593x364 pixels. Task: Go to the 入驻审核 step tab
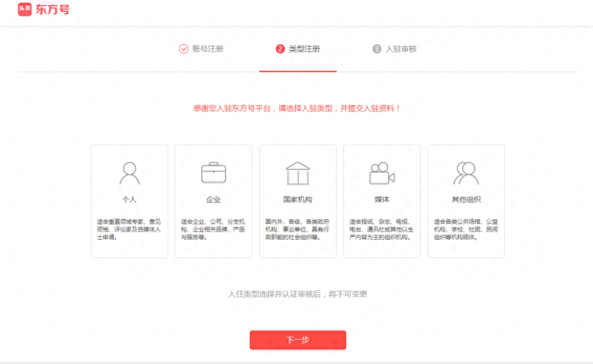point(401,49)
